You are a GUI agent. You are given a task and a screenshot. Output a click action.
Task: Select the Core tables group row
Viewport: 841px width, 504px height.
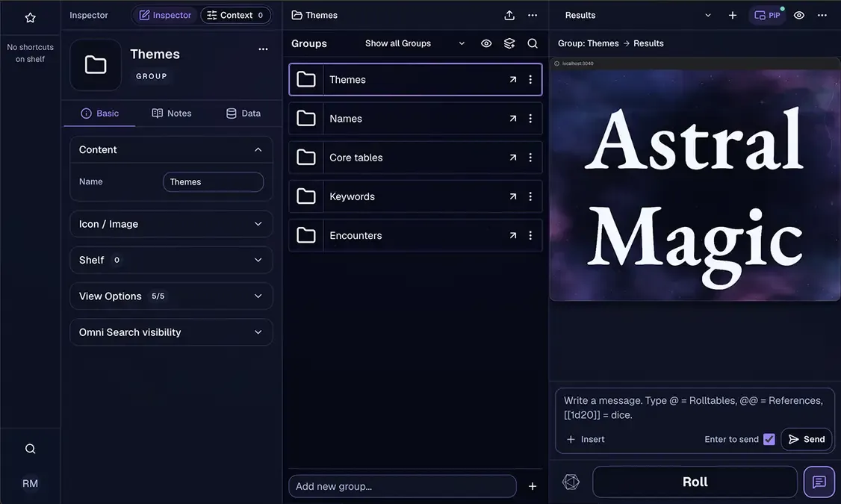click(415, 158)
